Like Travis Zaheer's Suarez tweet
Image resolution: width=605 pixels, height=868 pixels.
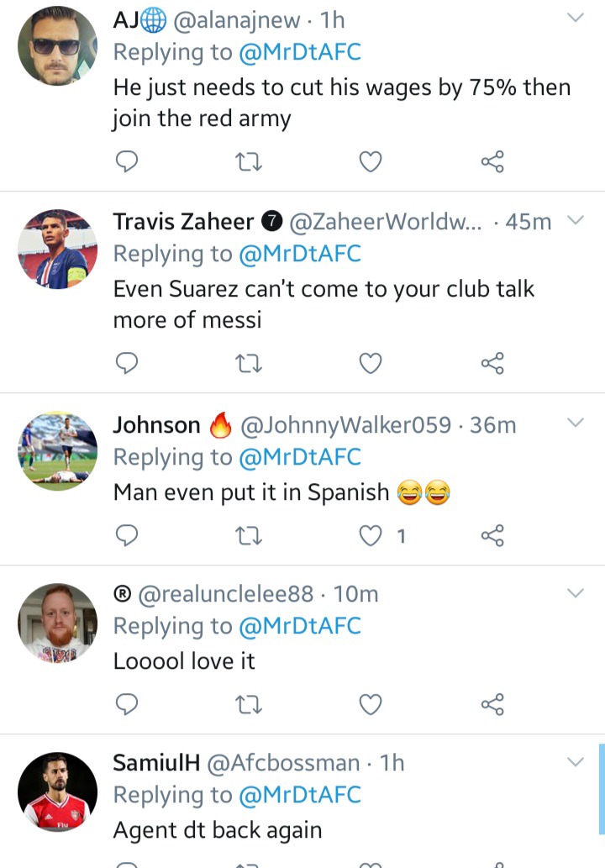(371, 363)
